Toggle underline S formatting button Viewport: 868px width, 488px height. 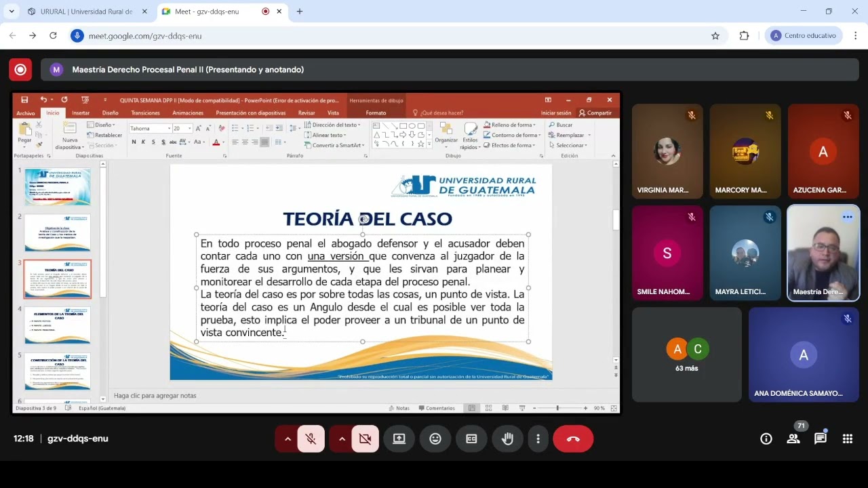tap(154, 142)
